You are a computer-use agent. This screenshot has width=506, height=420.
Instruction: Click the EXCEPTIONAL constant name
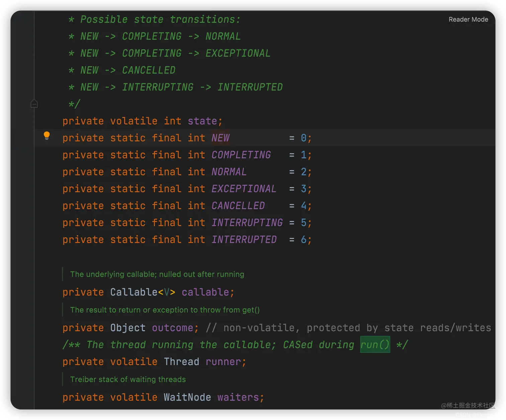coord(244,189)
